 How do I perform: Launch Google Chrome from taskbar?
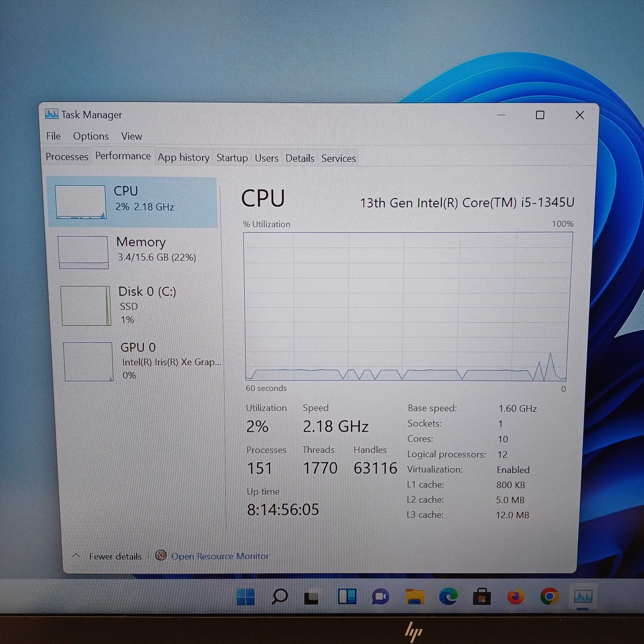point(549,597)
